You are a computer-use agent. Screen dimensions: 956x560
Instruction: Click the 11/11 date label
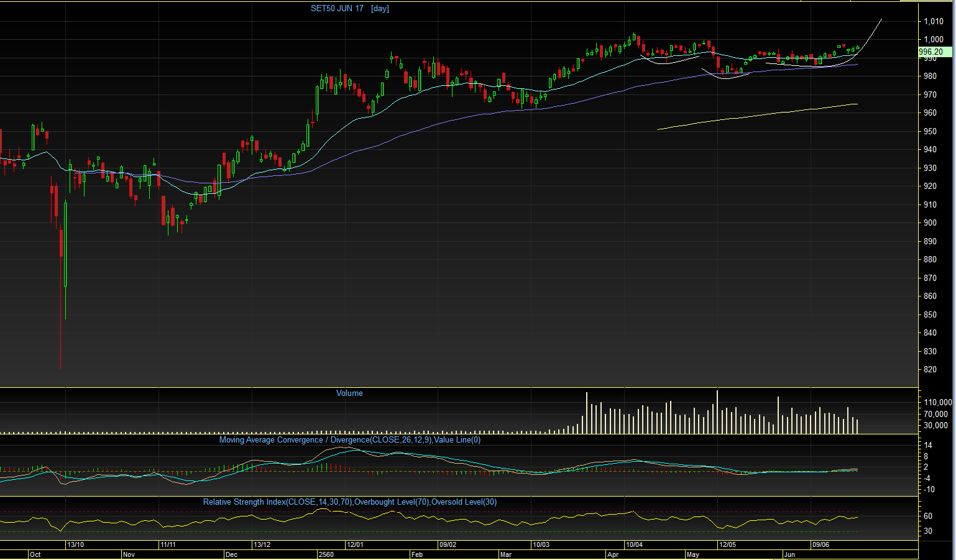click(x=168, y=544)
